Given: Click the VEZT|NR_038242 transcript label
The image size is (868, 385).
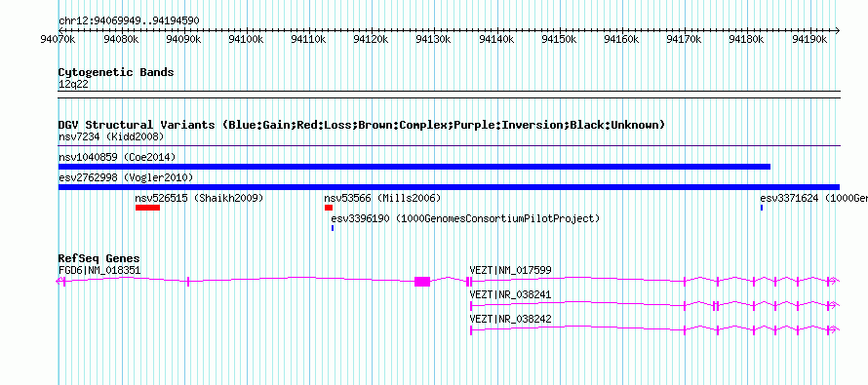Looking at the screenshot, I should (510, 319).
